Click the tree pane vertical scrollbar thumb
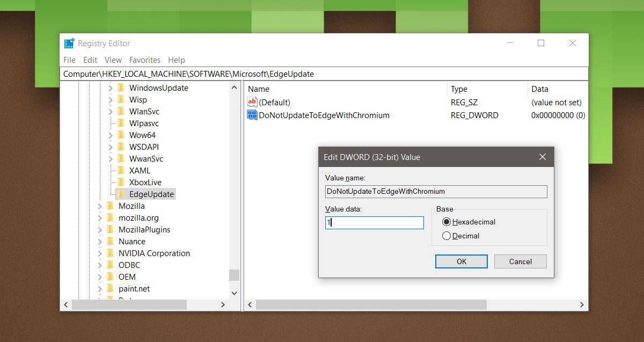Image resolution: width=644 pixels, height=342 pixels. coord(235,275)
